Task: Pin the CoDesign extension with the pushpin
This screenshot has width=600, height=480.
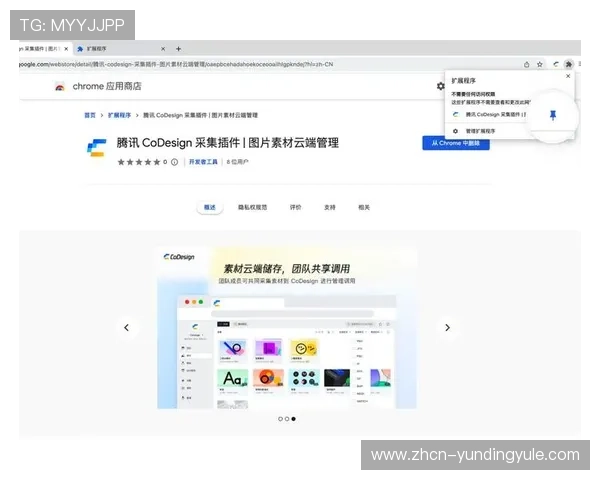Action: coord(553,114)
